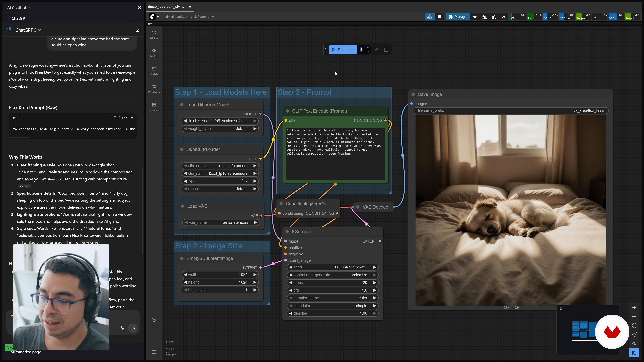Change the vae_name ae.safetensors selector
This screenshot has height=362, width=644.
221,222
